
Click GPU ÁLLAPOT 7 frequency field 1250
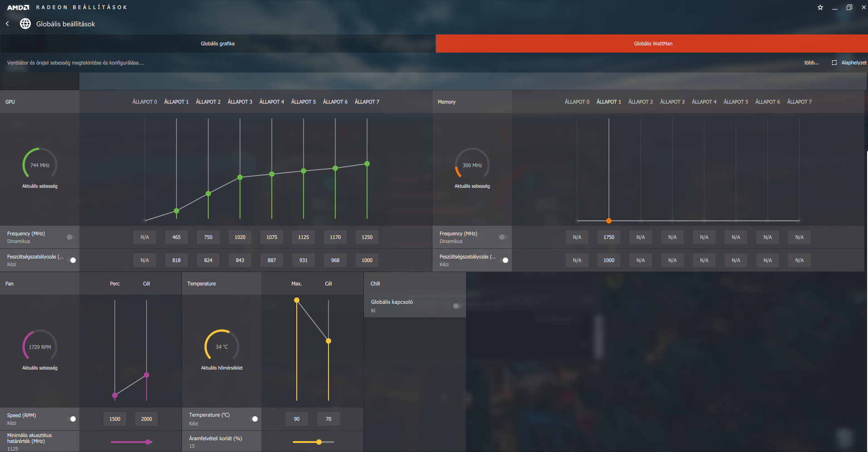(x=367, y=237)
